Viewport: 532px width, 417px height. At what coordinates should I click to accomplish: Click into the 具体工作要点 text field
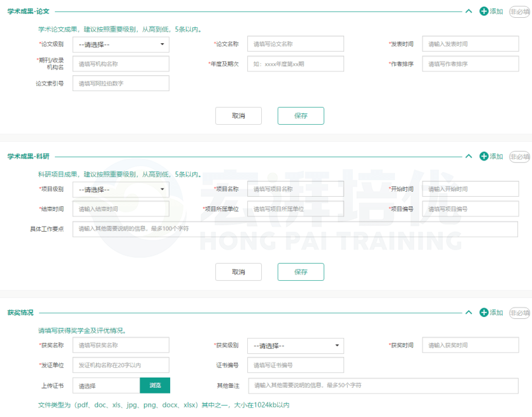295,229
